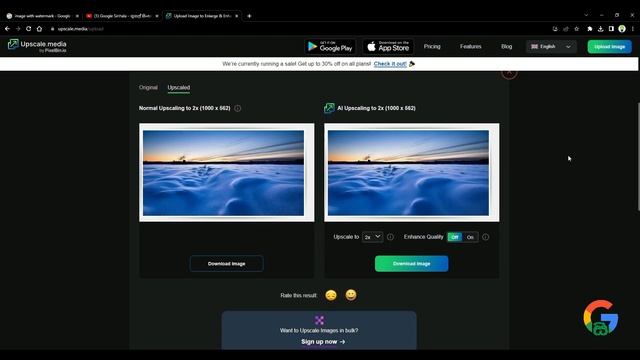Image resolution: width=640 pixels, height=360 pixels.
Task: Click the browser home icon
Action: coord(39,29)
